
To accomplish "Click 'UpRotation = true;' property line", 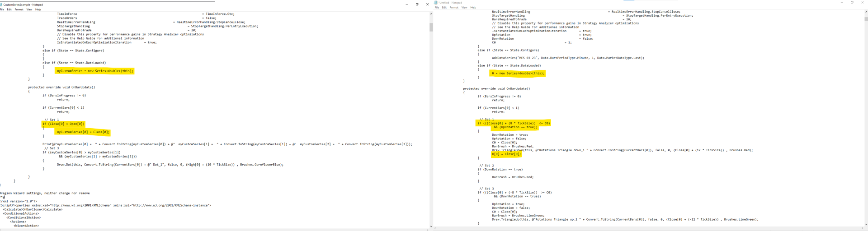I will pyautogui.click(x=542, y=35).
